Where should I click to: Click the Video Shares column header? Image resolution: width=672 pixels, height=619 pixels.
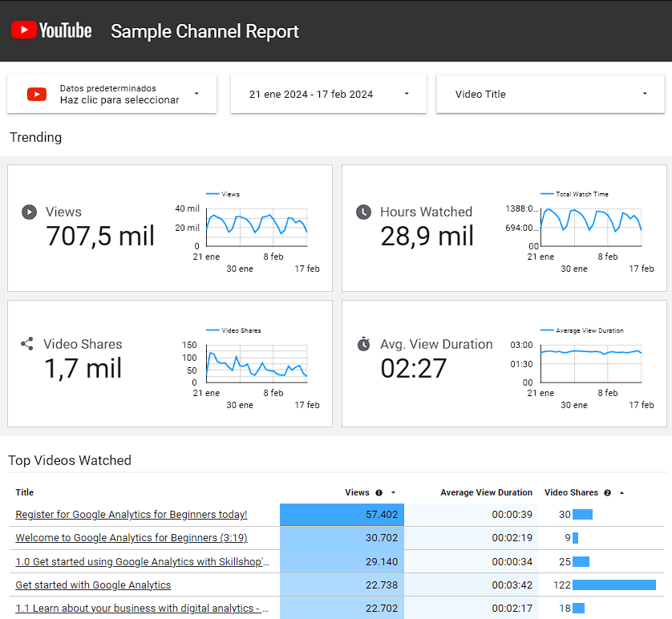(571, 492)
